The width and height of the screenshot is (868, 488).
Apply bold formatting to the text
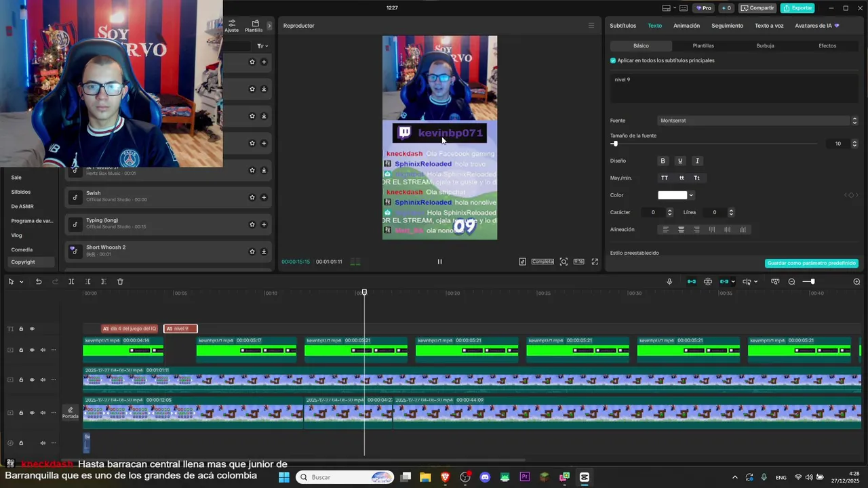pos(663,161)
